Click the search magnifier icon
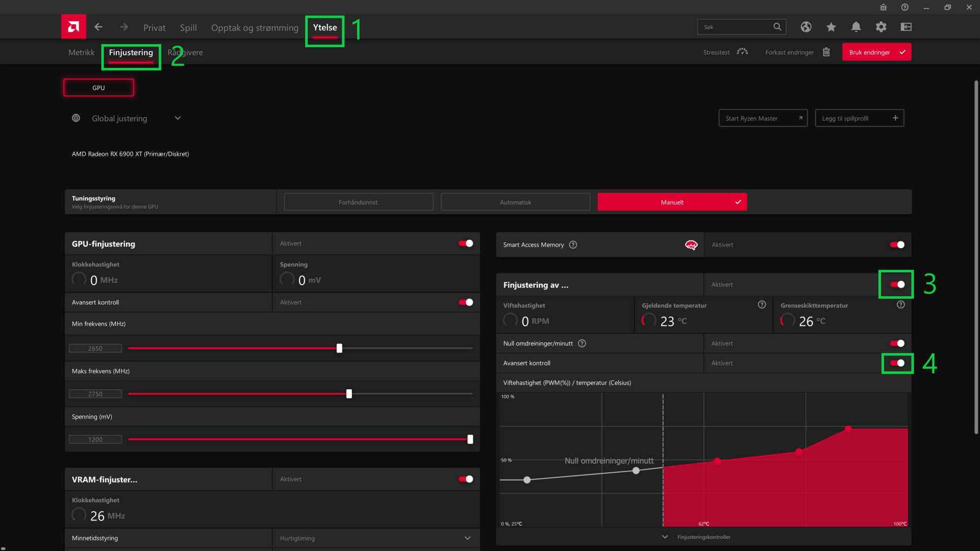The image size is (980, 551). pos(777,27)
